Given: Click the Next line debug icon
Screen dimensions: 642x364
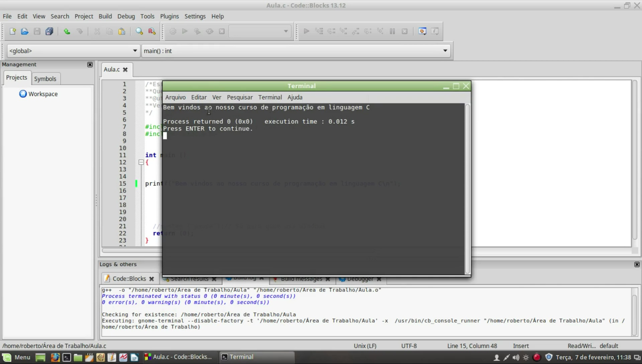Looking at the screenshot, I should [331, 31].
